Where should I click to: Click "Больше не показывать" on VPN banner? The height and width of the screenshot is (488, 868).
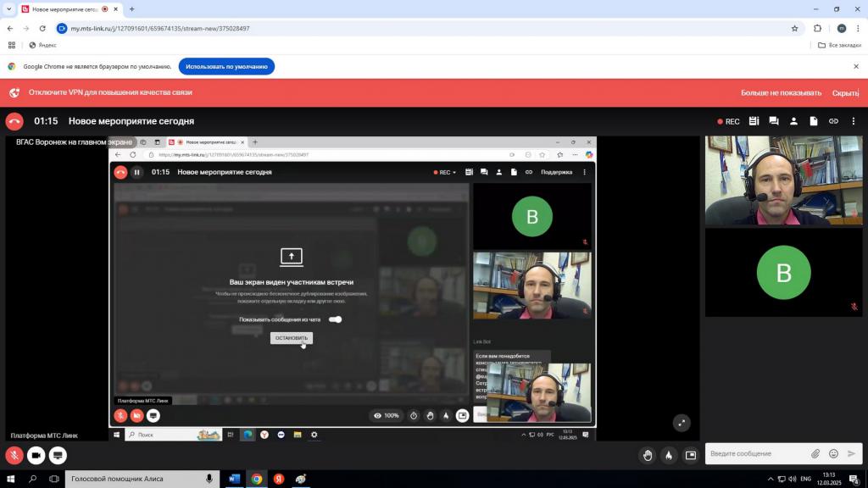pos(781,93)
